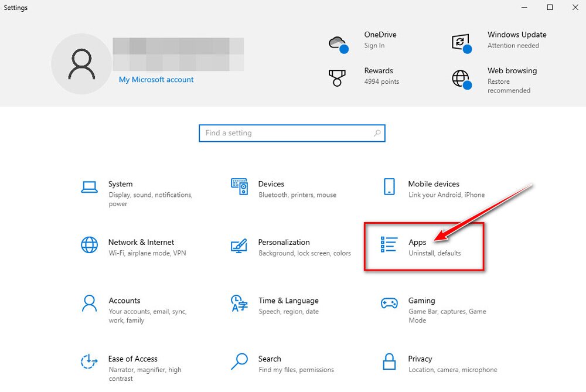Screen dimensions: 586x392
Task: Open Accounts settings title
Action: pos(124,301)
